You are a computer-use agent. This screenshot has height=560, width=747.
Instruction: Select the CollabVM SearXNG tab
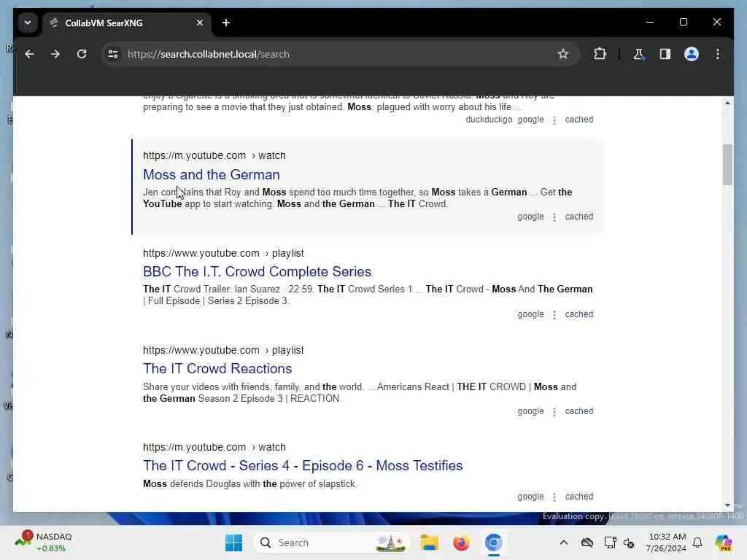pyautogui.click(x=127, y=23)
